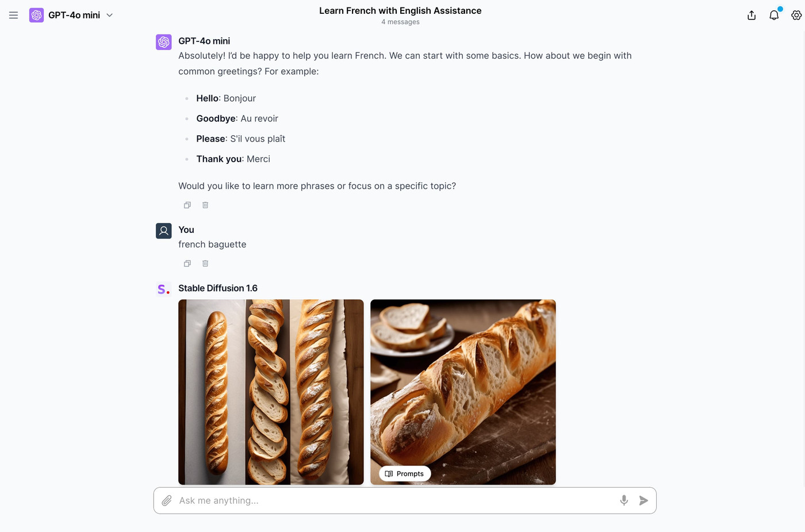Viewport: 805px width, 532px height.
Task: Delete GPT-4o mini's first response
Action: (x=205, y=205)
